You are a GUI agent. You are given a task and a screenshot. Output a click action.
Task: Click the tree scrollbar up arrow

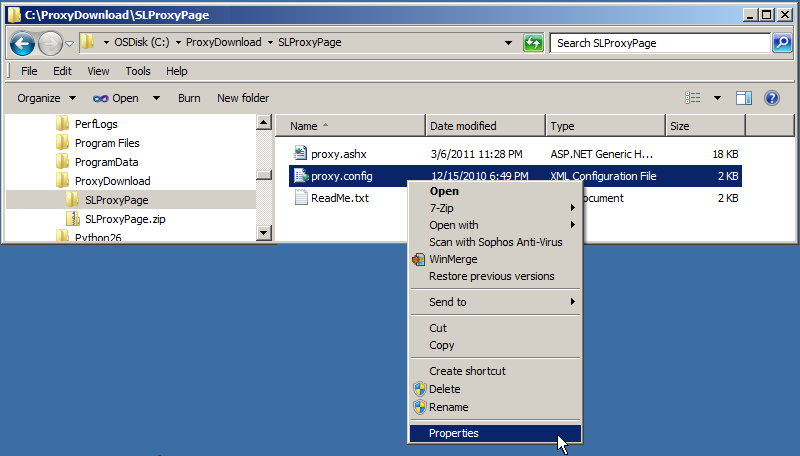click(x=263, y=122)
